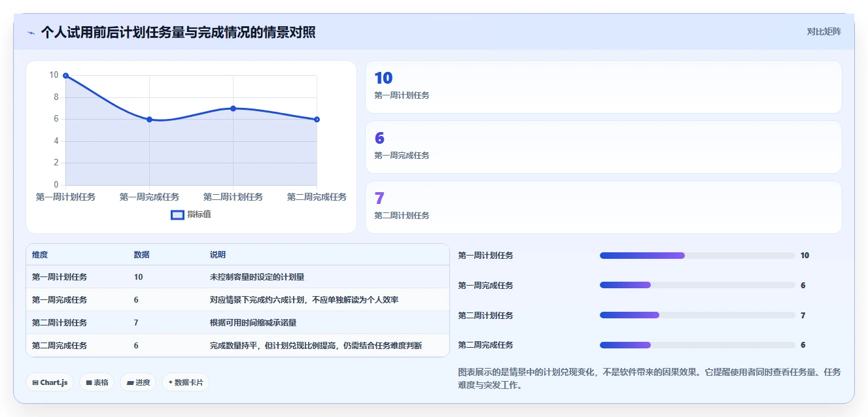868x417 pixels.
Task: Click the 说明 table column header
Action: click(218, 255)
